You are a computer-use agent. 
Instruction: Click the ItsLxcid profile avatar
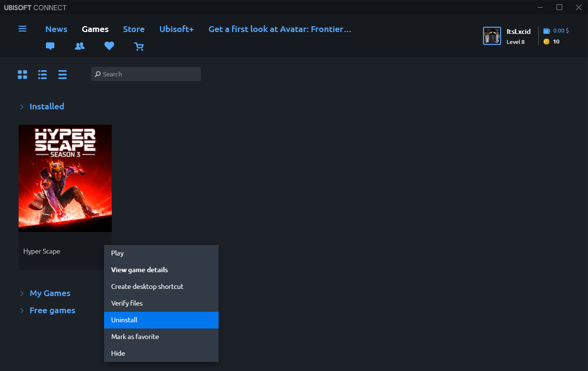(492, 36)
